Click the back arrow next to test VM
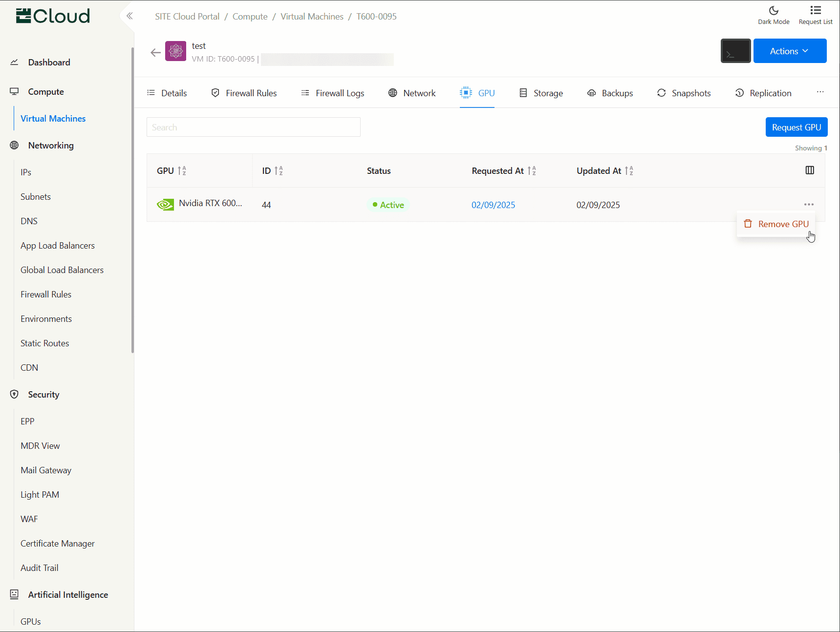 coord(155,53)
